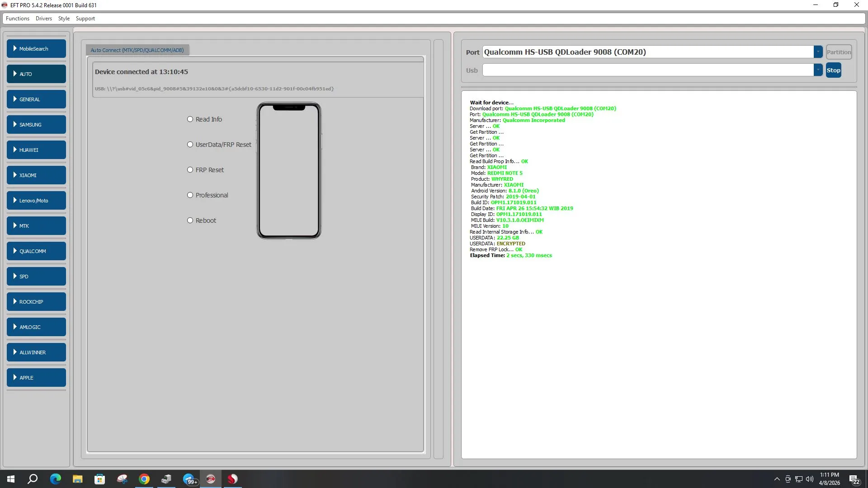Choose the Reboot radio button
Screen dimensions: 868x488
tap(190, 221)
